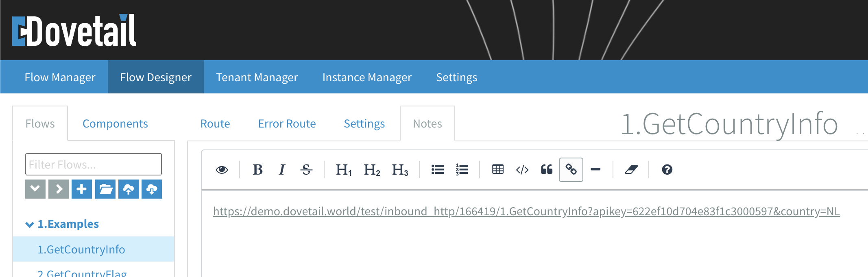Insert a horizontal rule
This screenshot has width=868, height=277.
595,169
